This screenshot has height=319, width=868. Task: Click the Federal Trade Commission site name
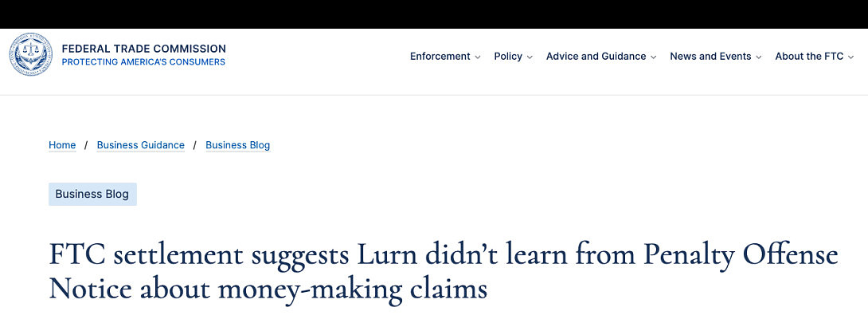[143, 49]
